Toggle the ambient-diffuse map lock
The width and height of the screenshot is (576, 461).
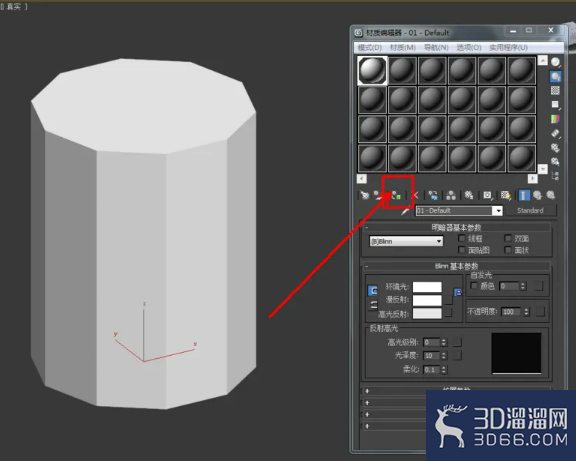point(458,292)
